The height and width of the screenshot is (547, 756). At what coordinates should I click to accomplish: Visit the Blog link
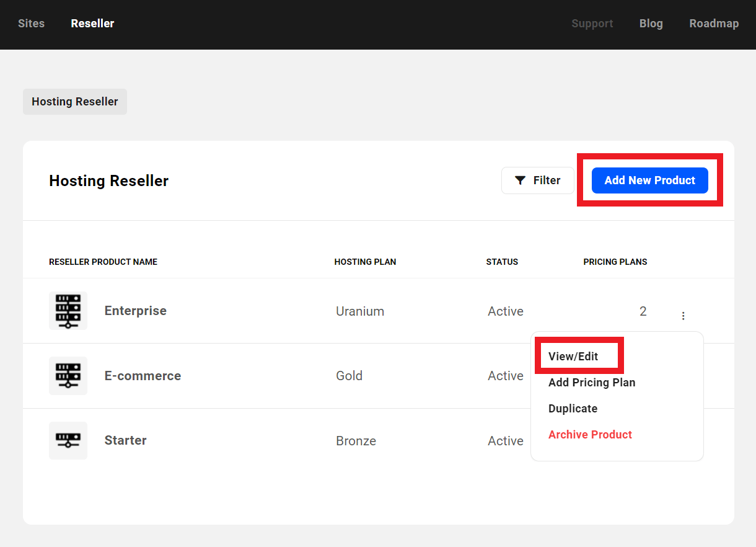[x=651, y=24]
